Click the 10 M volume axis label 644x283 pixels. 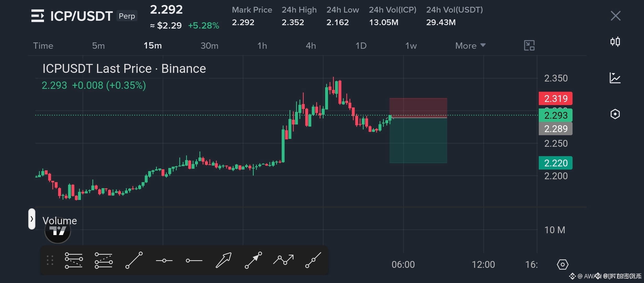click(555, 230)
